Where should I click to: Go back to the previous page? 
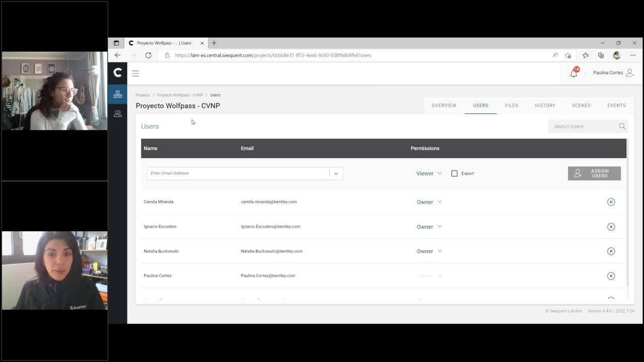coord(118,55)
